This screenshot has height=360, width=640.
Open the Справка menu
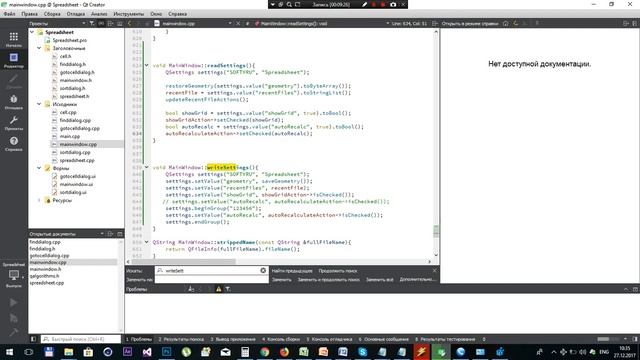point(178,14)
